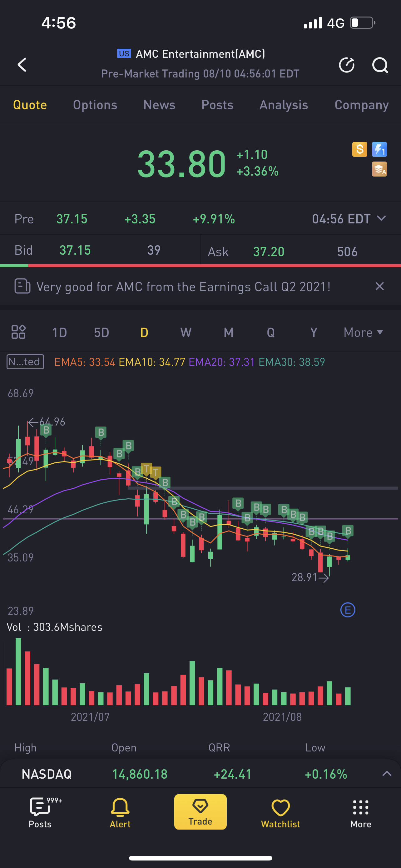
Task: Select the M monthly chart period
Action: pyautogui.click(x=229, y=332)
